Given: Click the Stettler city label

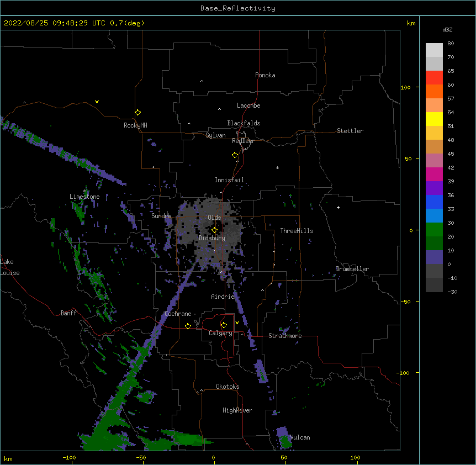Looking at the screenshot, I should pyautogui.click(x=350, y=131).
